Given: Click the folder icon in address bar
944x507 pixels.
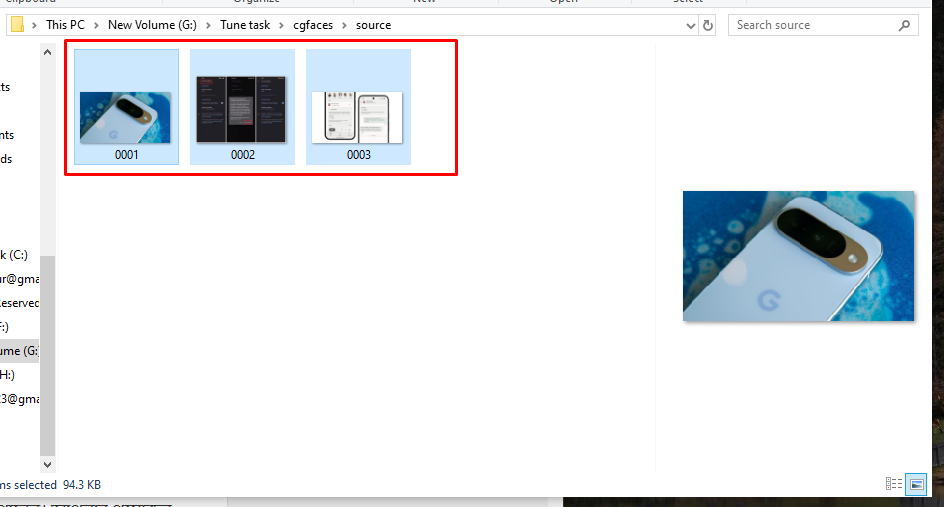Looking at the screenshot, I should click(x=17, y=25).
